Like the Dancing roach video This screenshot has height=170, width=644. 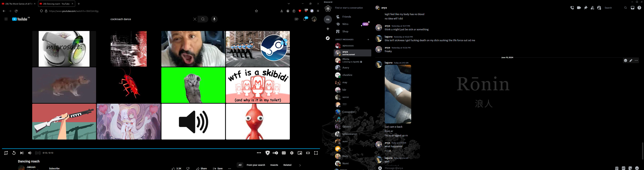pyautogui.click(x=177, y=168)
